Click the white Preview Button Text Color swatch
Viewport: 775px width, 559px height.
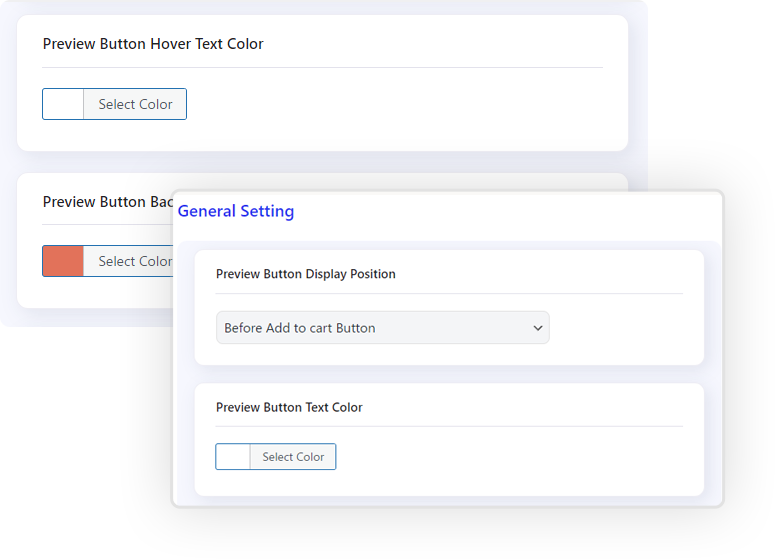(x=233, y=457)
